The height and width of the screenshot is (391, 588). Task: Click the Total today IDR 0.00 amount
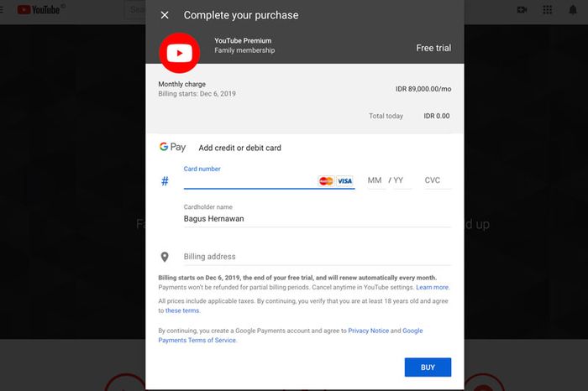[x=437, y=116]
